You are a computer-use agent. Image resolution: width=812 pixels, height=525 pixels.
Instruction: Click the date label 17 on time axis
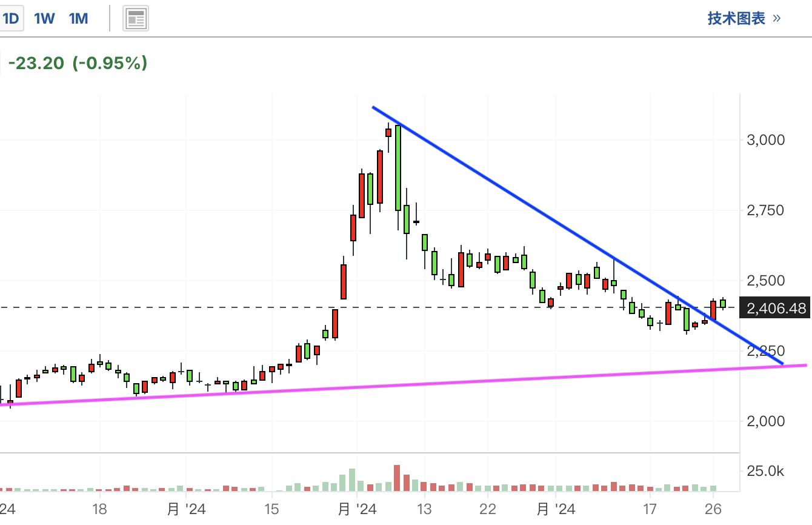(x=650, y=508)
